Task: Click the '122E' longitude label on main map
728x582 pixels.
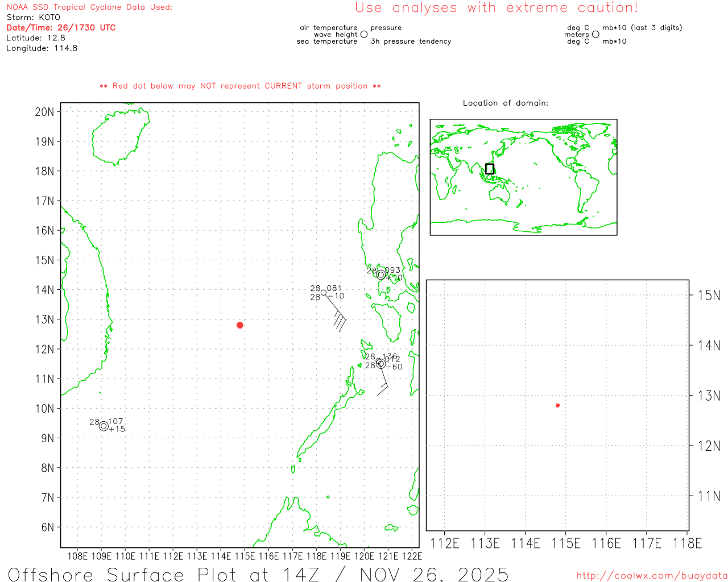Action: coord(412,556)
